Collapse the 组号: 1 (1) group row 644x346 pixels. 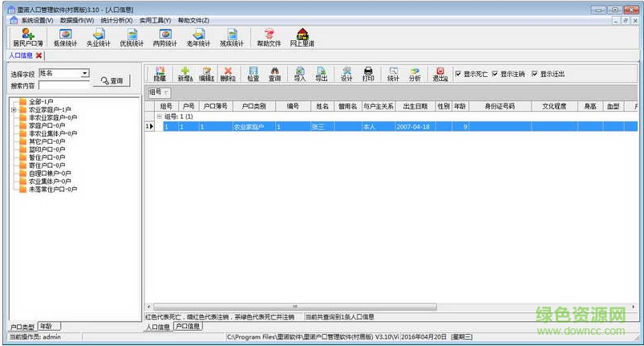pos(160,116)
